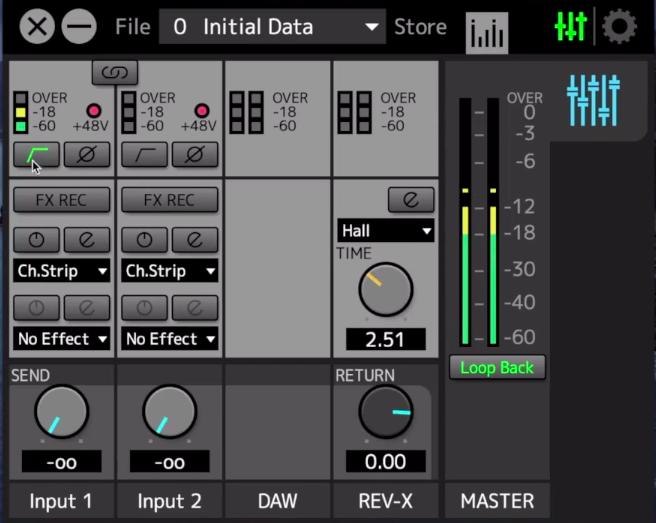Toggle Input 1 high-pass filter button
Screen dimensions: 656x523
(x=36, y=154)
